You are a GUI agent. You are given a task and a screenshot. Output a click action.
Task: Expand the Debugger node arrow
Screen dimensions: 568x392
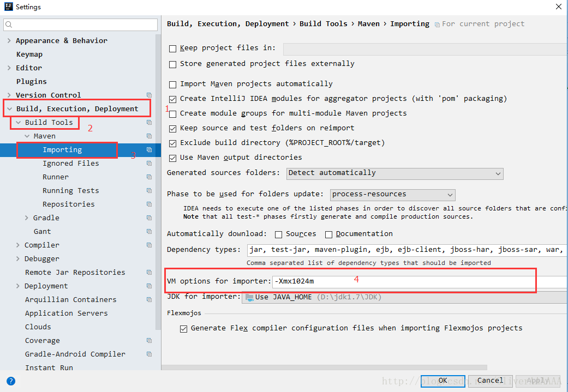tap(18, 259)
